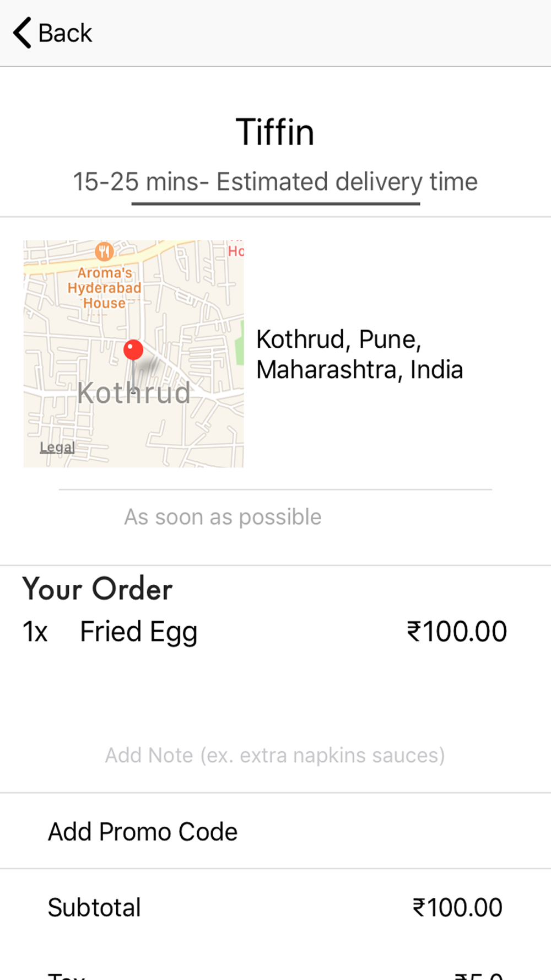Focus the Add Note text field
Image resolution: width=551 pixels, height=980 pixels.
point(275,755)
